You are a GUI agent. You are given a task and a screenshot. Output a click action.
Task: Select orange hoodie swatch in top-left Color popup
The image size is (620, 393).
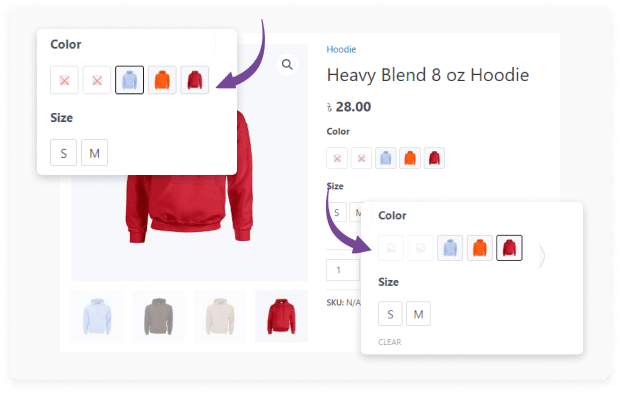pyautogui.click(x=162, y=80)
